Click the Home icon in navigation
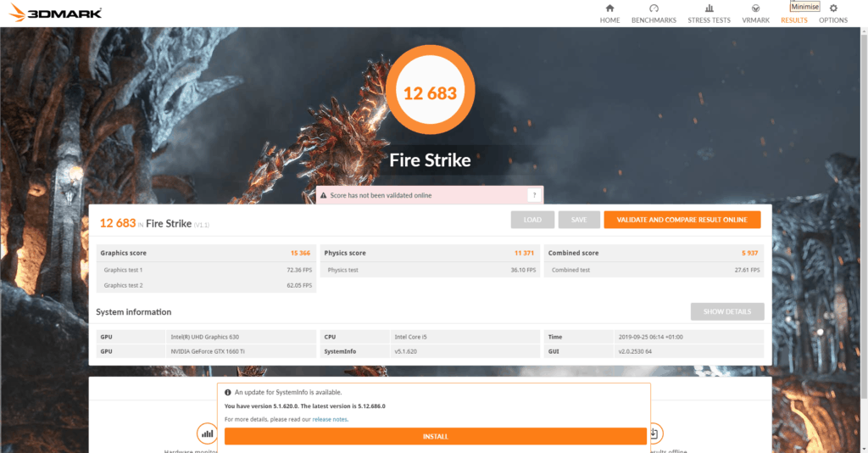The image size is (868, 453). point(609,8)
